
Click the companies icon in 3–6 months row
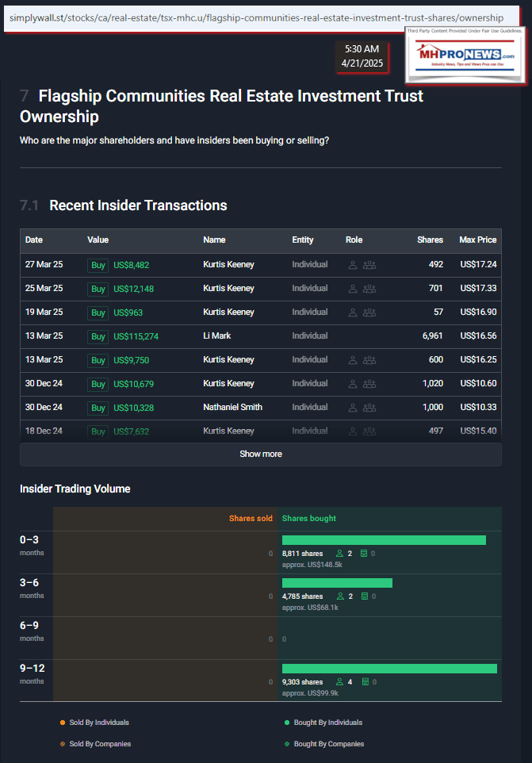click(x=364, y=596)
